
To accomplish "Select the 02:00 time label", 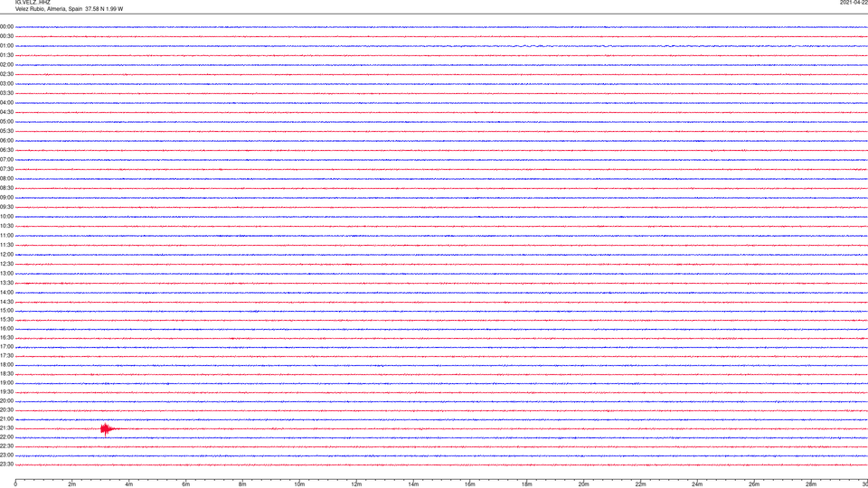I will pos(6,65).
